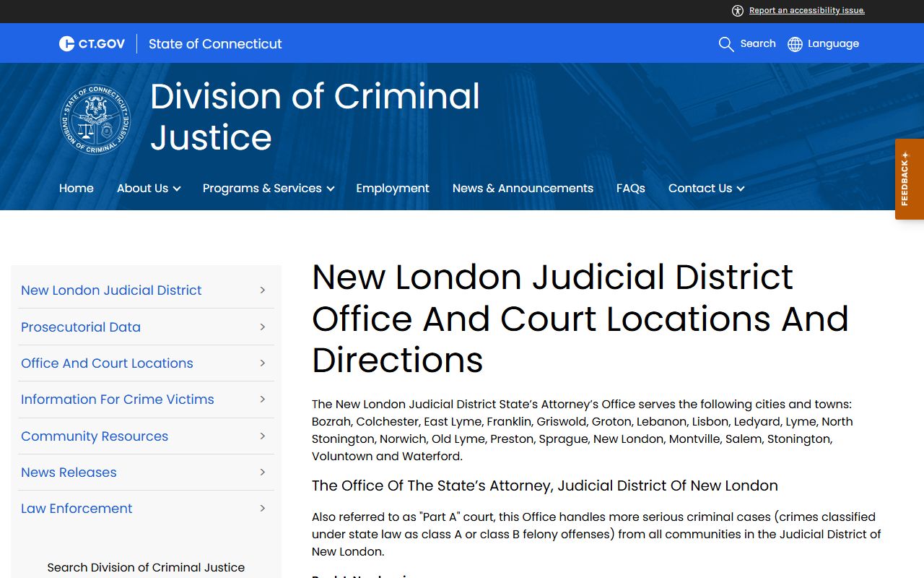The width and height of the screenshot is (924, 578).
Task: Click chevron beside Community Resources
Action: coord(263,436)
